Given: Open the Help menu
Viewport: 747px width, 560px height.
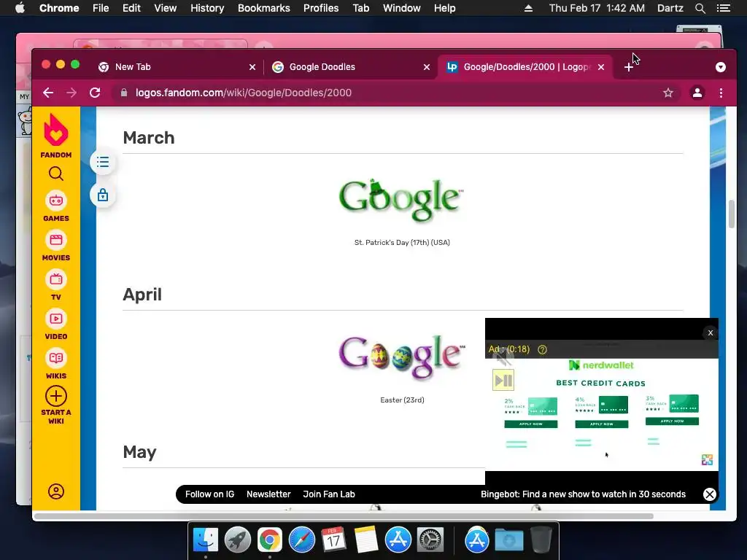Looking at the screenshot, I should point(444,8).
